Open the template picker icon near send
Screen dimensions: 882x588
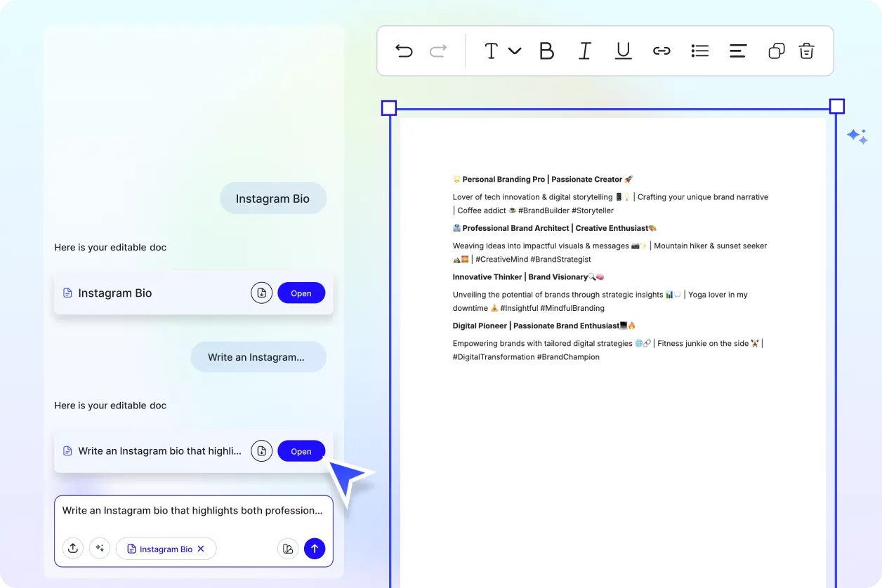(x=288, y=548)
